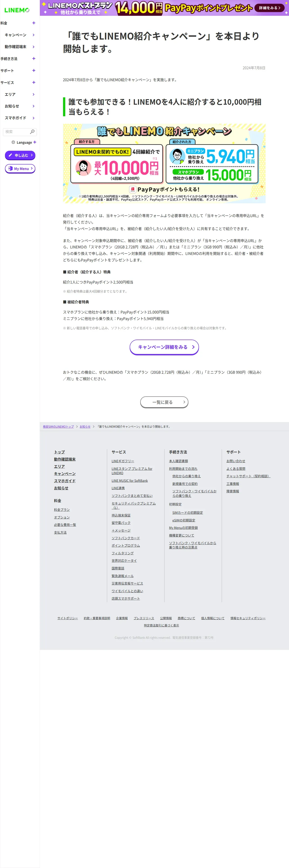Open footer オプション link
Viewport: 289px width, 868px height.
tap(62, 517)
